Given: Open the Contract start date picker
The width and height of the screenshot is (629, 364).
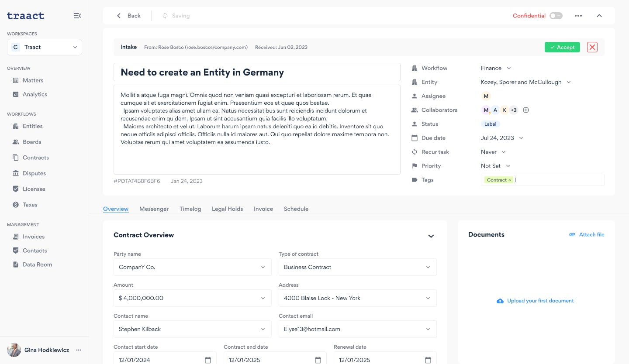Looking at the screenshot, I should tap(207, 360).
